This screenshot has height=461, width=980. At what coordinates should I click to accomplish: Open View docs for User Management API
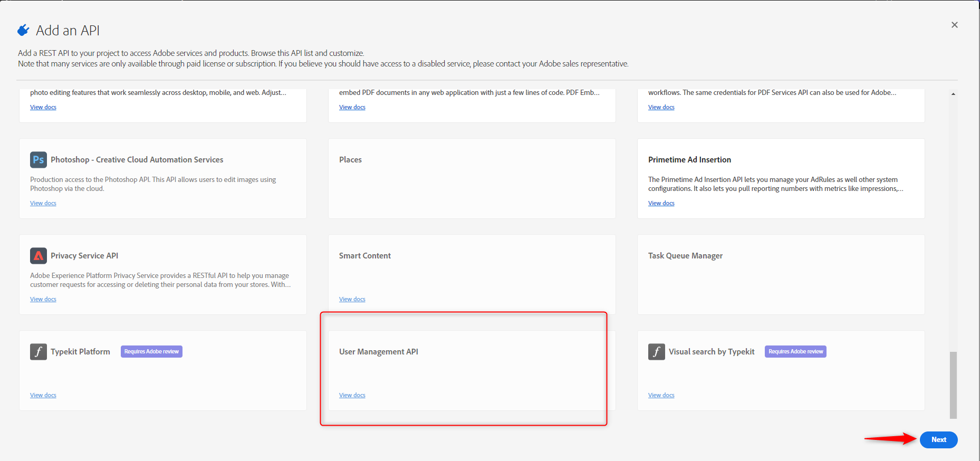[x=352, y=395]
